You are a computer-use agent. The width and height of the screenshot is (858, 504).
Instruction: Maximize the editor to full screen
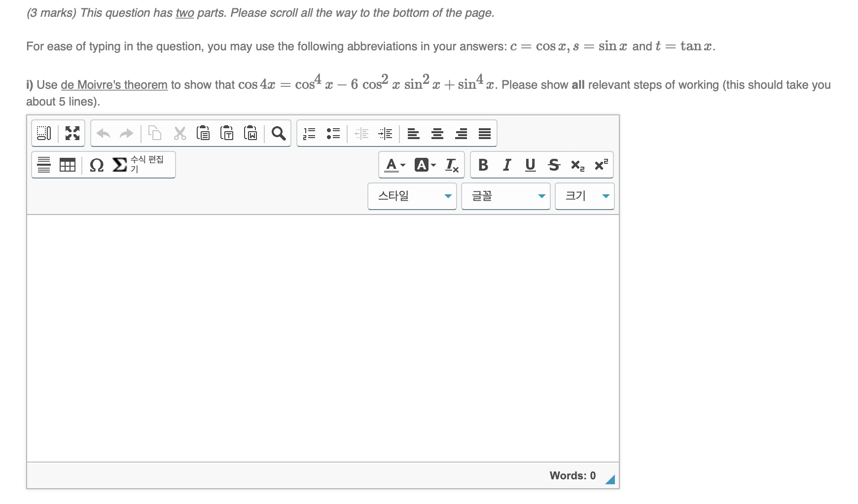pyautogui.click(x=72, y=133)
